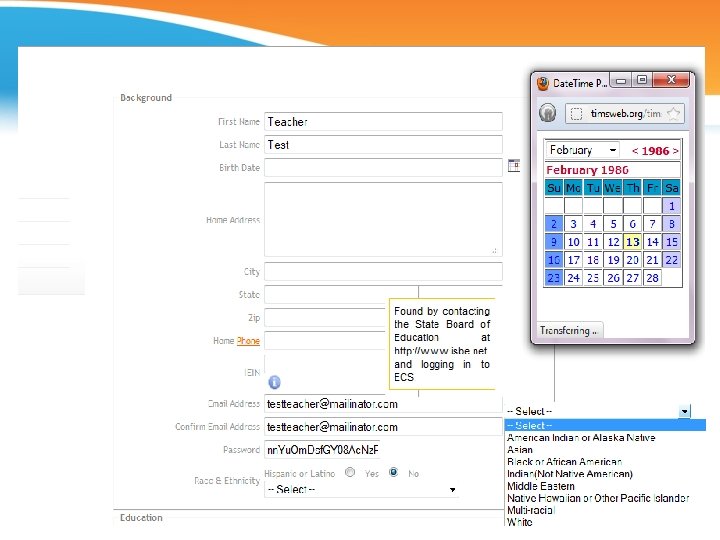Click the Phone link in Home Phone label
The image size is (720, 540).
pyautogui.click(x=248, y=341)
